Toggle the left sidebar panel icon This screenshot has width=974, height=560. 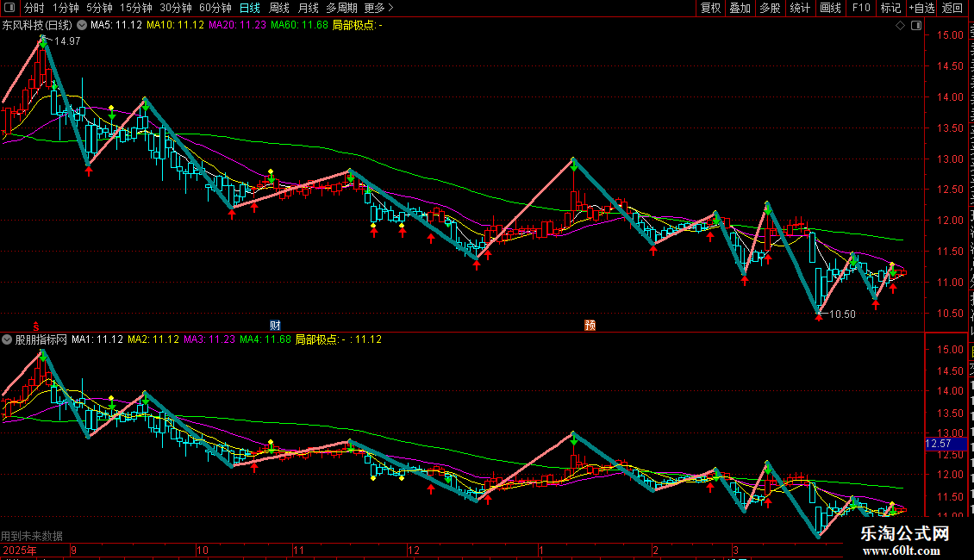coord(9,8)
